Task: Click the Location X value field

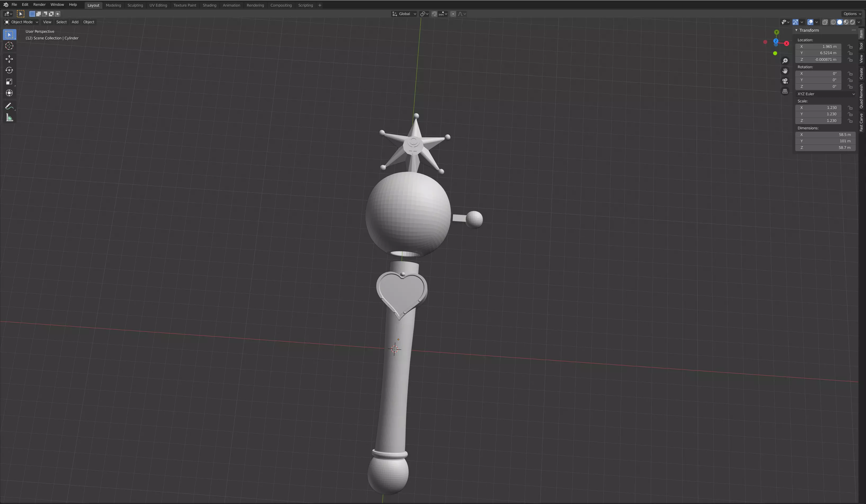Action: (x=818, y=47)
